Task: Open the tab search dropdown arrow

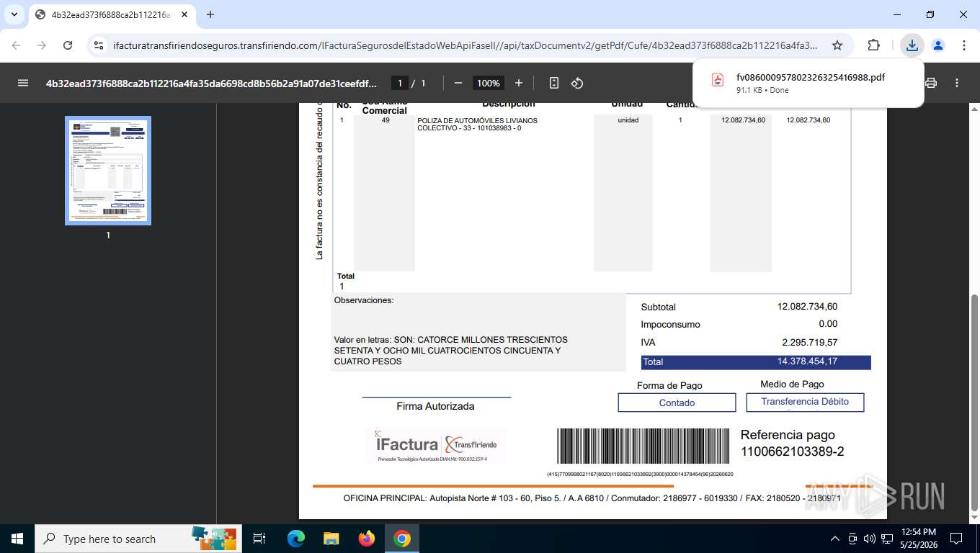Action: pos(14,14)
